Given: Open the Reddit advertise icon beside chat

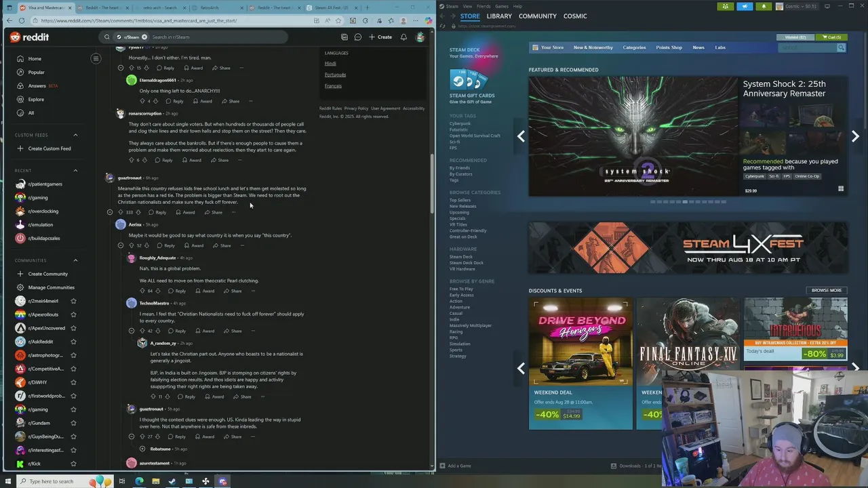Looking at the screenshot, I should 344,37.
